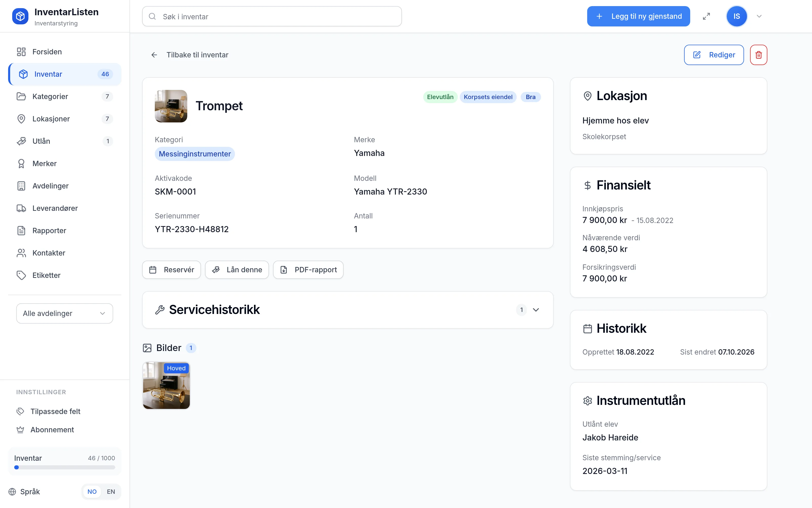The height and width of the screenshot is (508, 812).
Task: Click the InventarListen logo icon
Action: [20, 16]
